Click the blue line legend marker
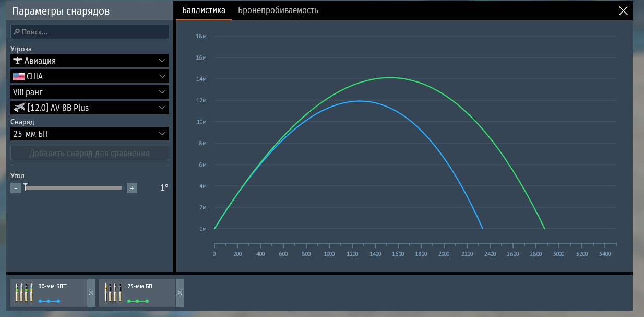The image size is (644, 317). pos(49,301)
